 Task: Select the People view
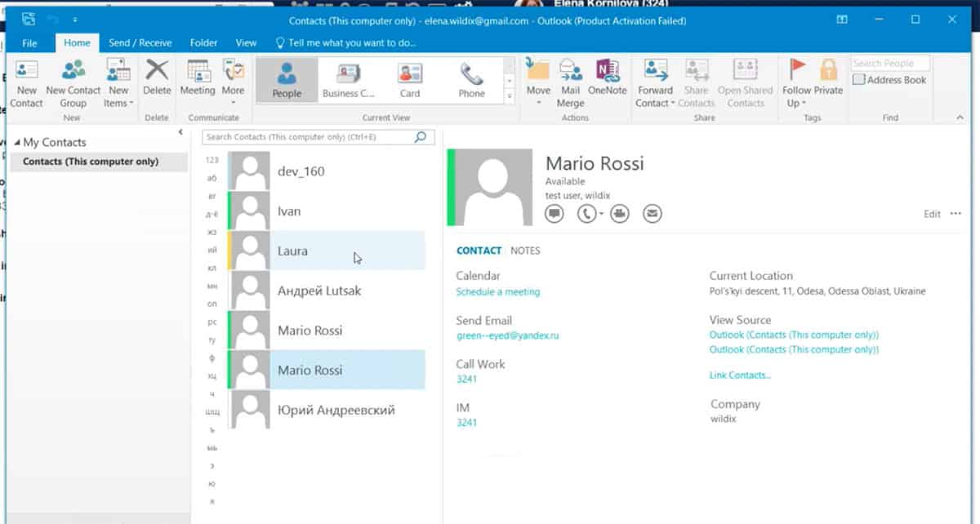(x=287, y=80)
